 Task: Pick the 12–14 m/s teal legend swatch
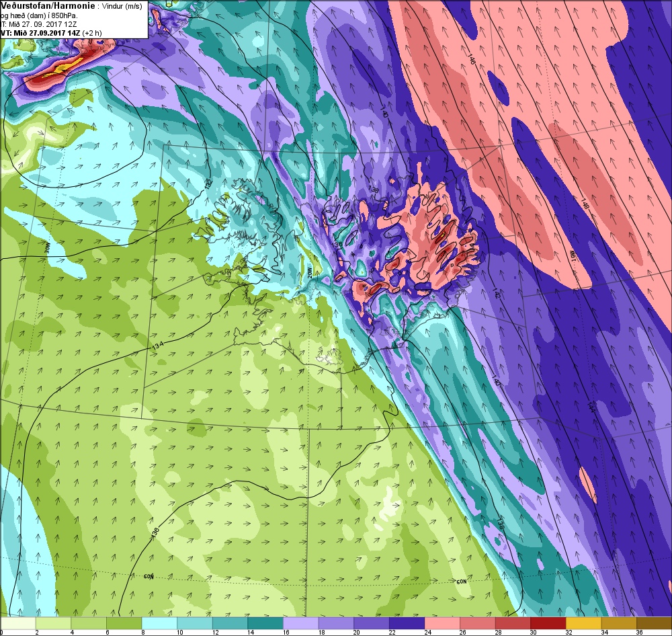pyautogui.click(x=230, y=623)
